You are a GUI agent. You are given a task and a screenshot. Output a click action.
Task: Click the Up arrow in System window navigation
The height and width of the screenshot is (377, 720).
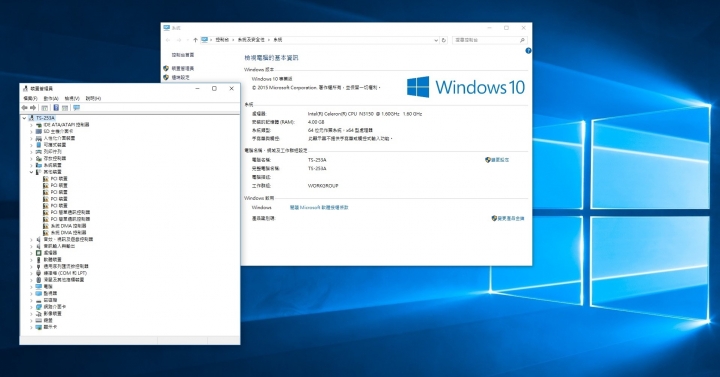click(196, 40)
